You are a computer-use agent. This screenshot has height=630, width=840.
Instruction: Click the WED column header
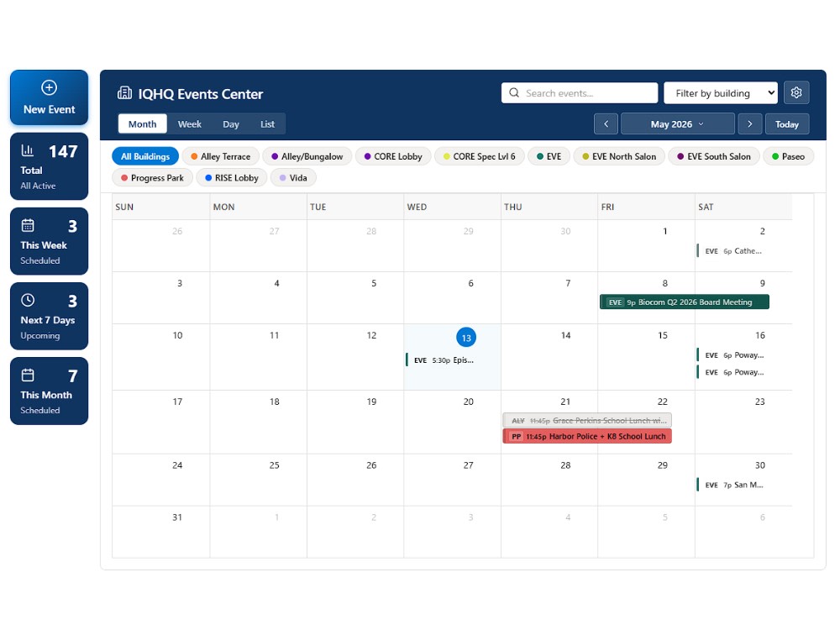[417, 207]
